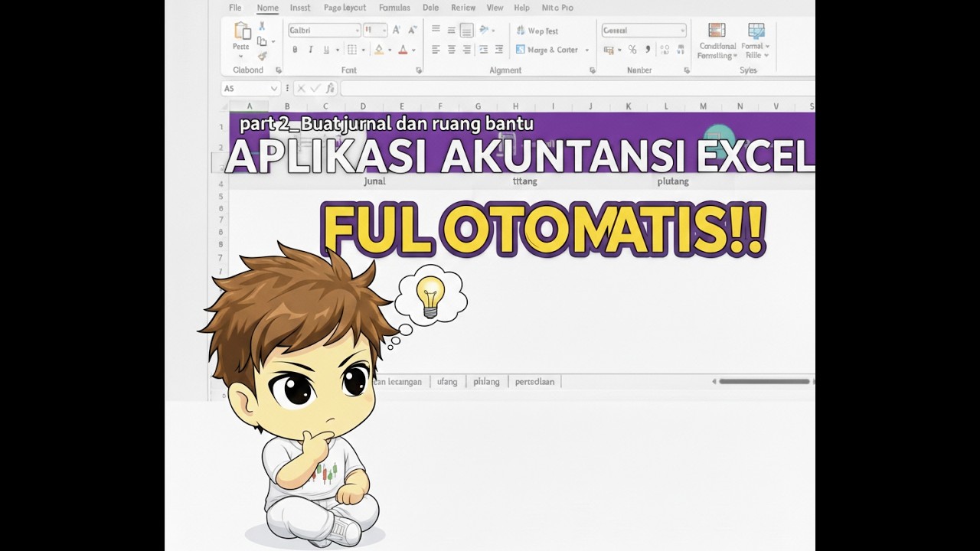Screen dimensions: 980x551
Task: Select the "ufang" sheet tab
Action: (x=447, y=381)
